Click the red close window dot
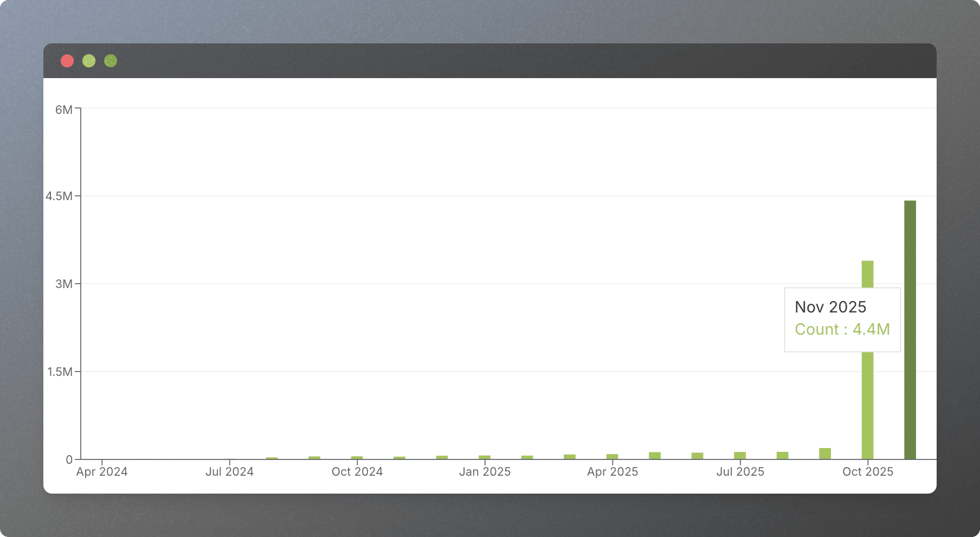The image size is (980, 537). click(x=67, y=61)
